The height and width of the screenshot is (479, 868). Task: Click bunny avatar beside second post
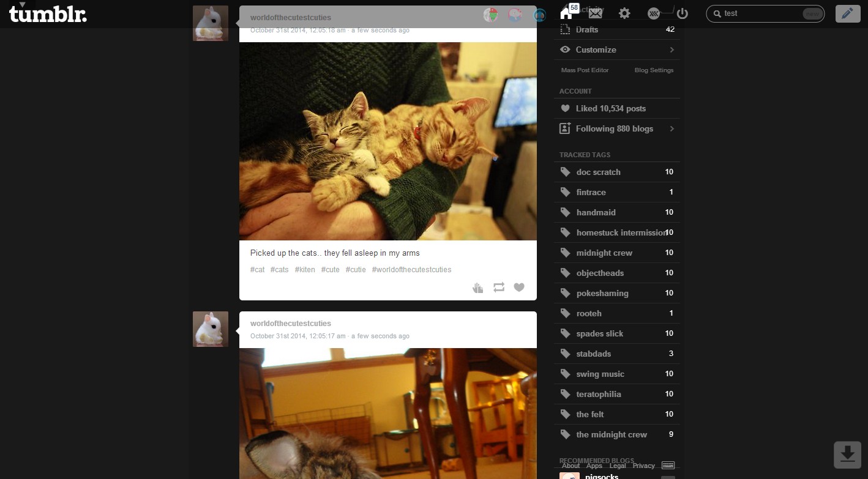211,329
